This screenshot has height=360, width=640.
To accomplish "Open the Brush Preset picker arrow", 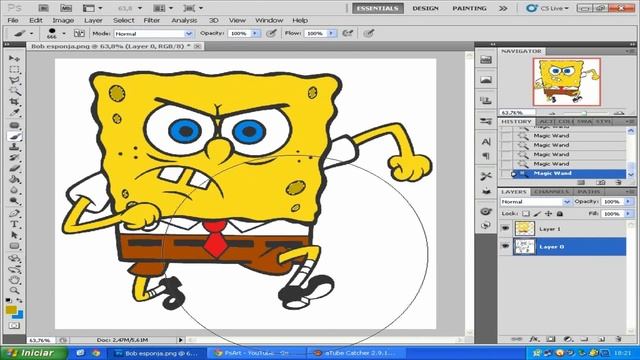I will (x=64, y=33).
